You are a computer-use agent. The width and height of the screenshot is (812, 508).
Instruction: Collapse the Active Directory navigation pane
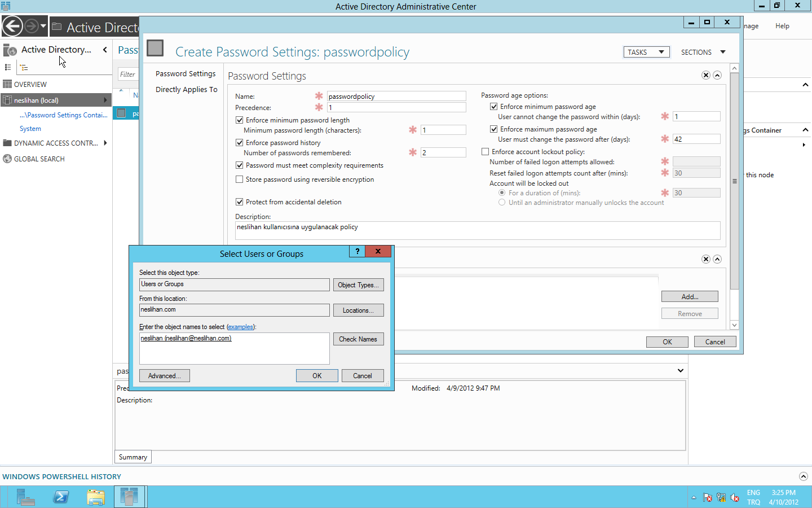(x=105, y=50)
